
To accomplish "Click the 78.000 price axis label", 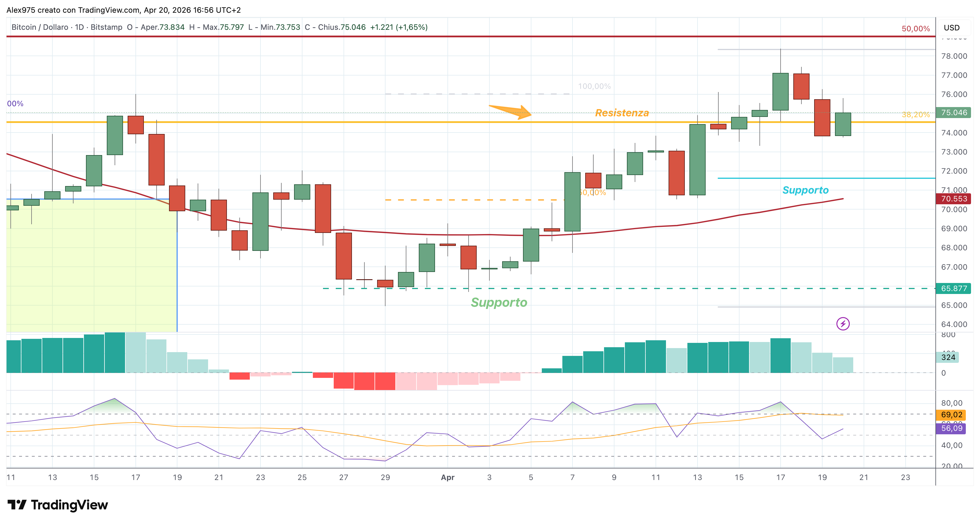I will coord(954,56).
